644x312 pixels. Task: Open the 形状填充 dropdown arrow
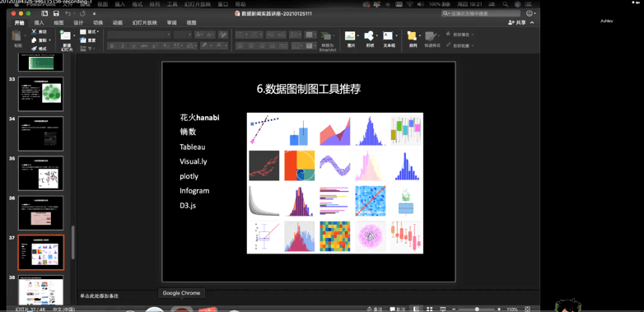pyautogui.click(x=474, y=35)
